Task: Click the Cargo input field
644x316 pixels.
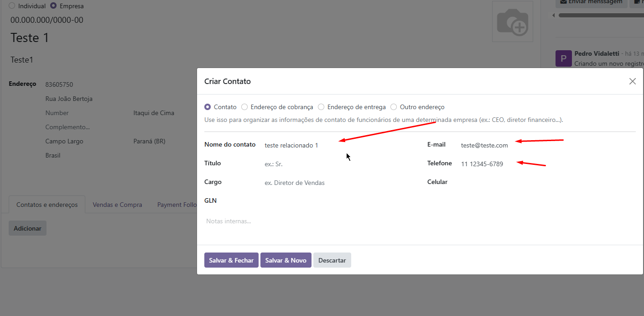Action: [338, 183]
